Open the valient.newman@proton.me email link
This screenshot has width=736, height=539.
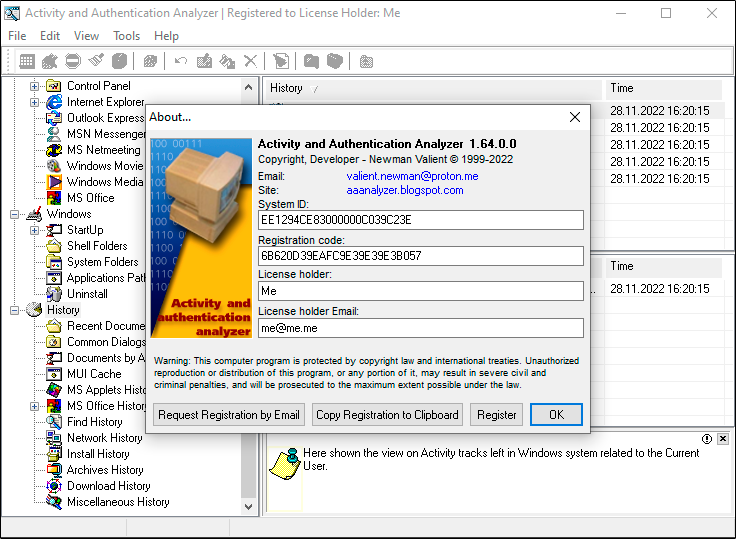coord(413,177)
